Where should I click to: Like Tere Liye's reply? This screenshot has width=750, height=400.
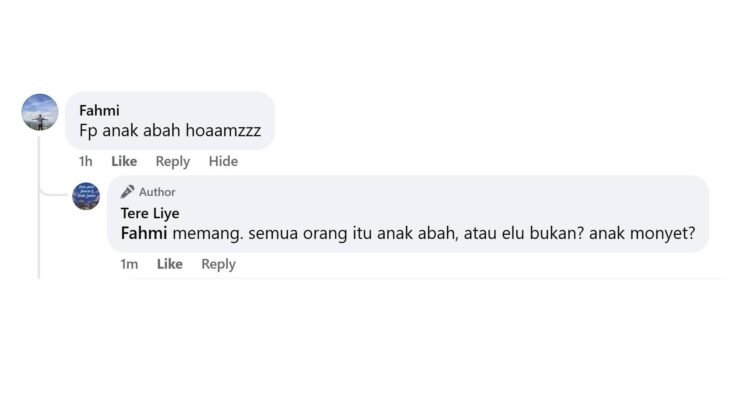[x=169, y=264]
